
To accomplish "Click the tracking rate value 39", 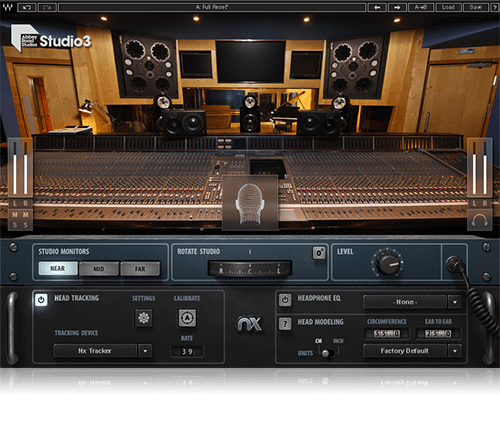I will [x=187, y=352].
